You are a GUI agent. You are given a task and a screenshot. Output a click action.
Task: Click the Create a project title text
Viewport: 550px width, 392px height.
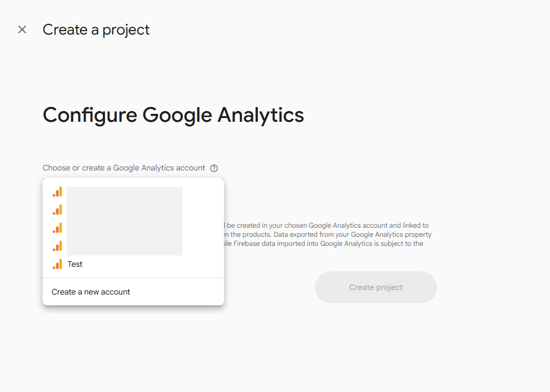[x=96, y=29]
